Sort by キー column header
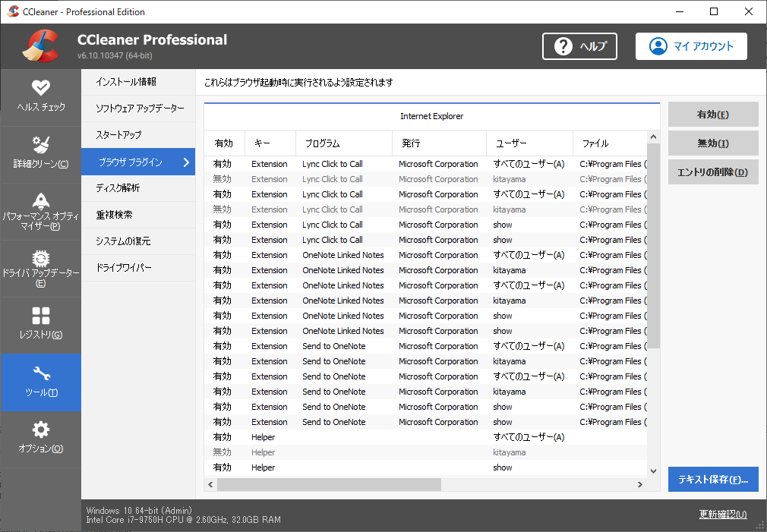The height and width of the screenshot is (532, 767). (x=270, y=143)
